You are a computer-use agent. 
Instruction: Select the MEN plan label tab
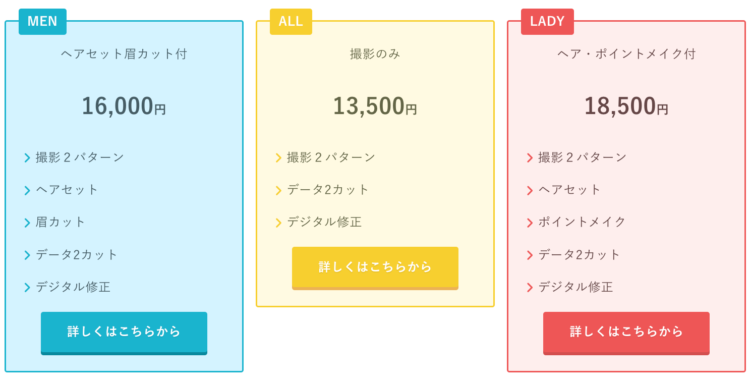(x=43, y=22)
